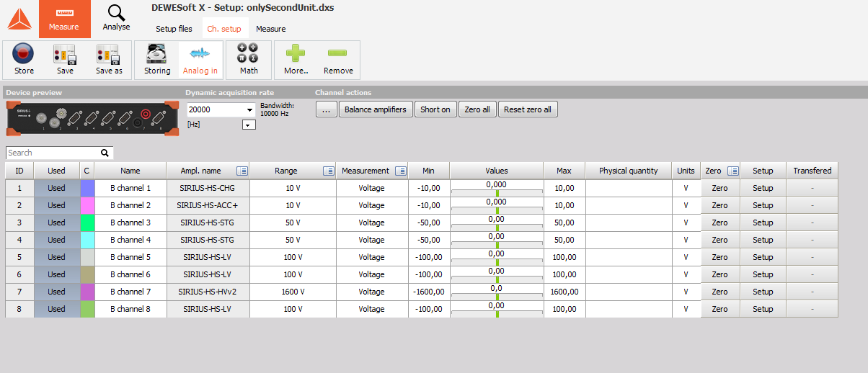Toggle Used for B channel 3
The height and width of the screenshot is (373, 868).
pos(56,223)
